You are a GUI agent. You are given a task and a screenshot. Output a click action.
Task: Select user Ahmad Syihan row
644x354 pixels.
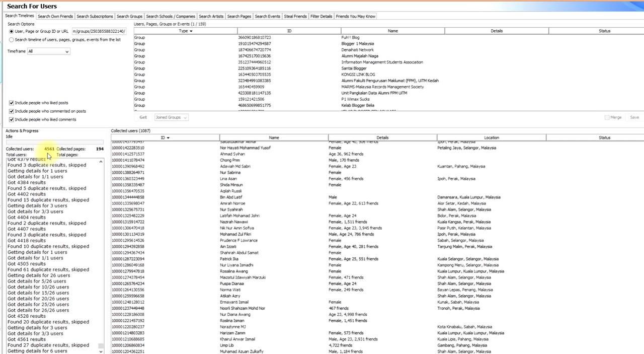[377, 154]
